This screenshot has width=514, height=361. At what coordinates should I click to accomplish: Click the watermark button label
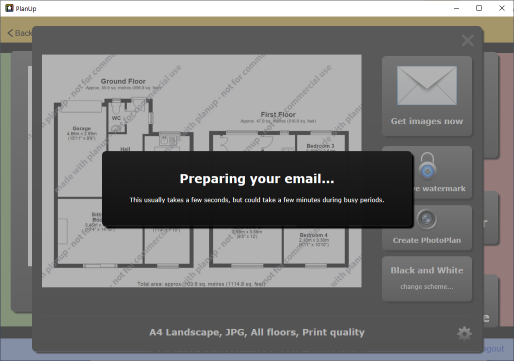pyautogui.click(x=439, y=189)
